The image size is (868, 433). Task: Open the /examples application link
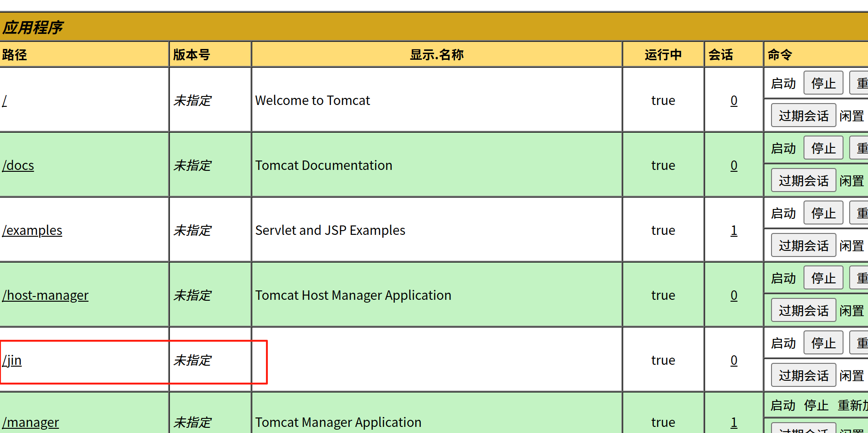pyautogui.click(x=32, y=231)
